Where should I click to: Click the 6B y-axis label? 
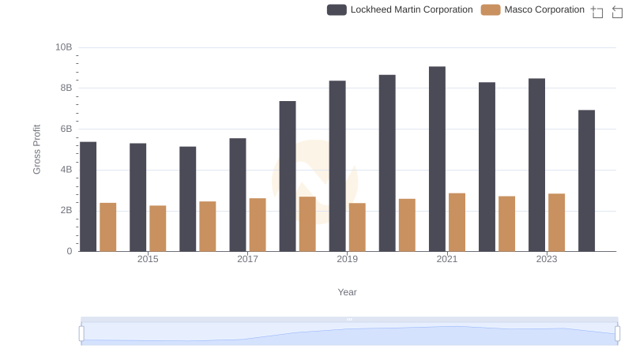click(66, 129)
